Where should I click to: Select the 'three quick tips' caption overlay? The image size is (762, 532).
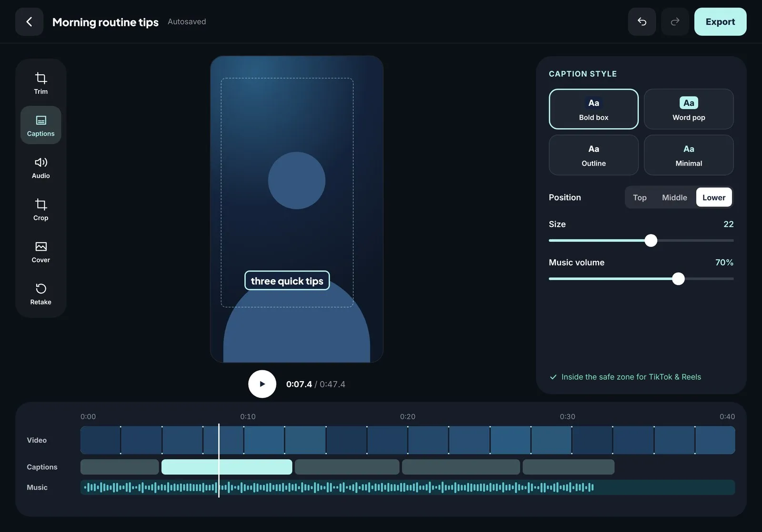tap(287, 281)
